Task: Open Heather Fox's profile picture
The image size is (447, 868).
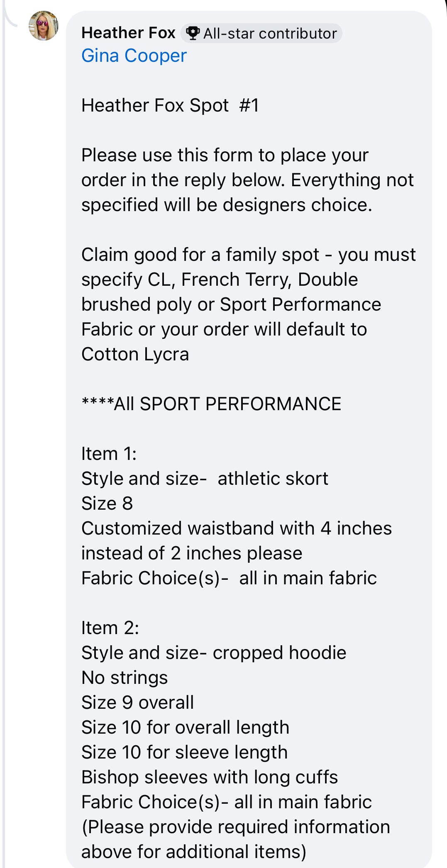Action: click(x=44, y=26)
